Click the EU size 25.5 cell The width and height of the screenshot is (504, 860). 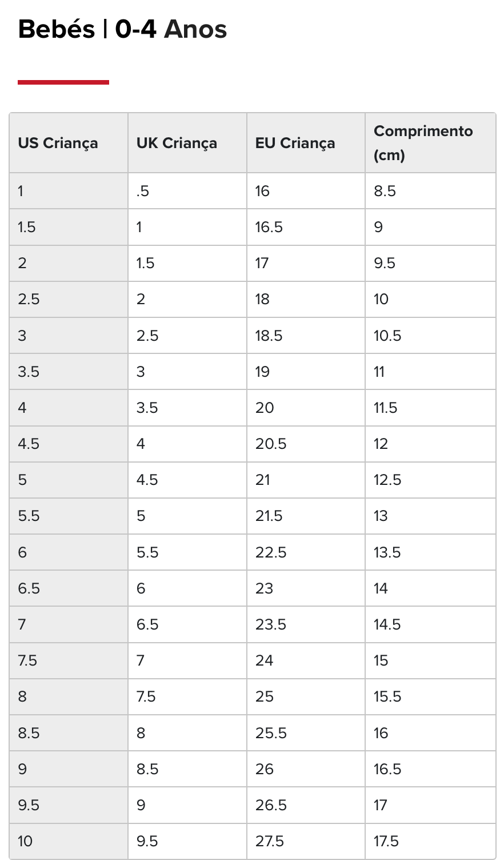(x=271, y=733)
